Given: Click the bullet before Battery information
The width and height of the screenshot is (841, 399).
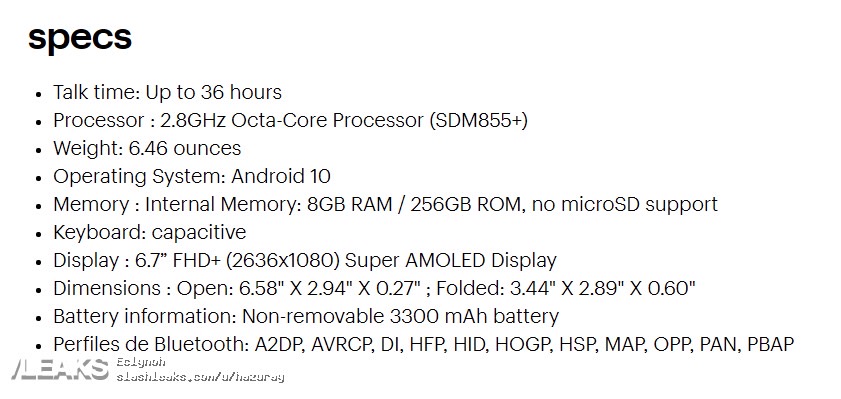Looking at the screenshot, I should pyautogui.click(x=38, y=317).
